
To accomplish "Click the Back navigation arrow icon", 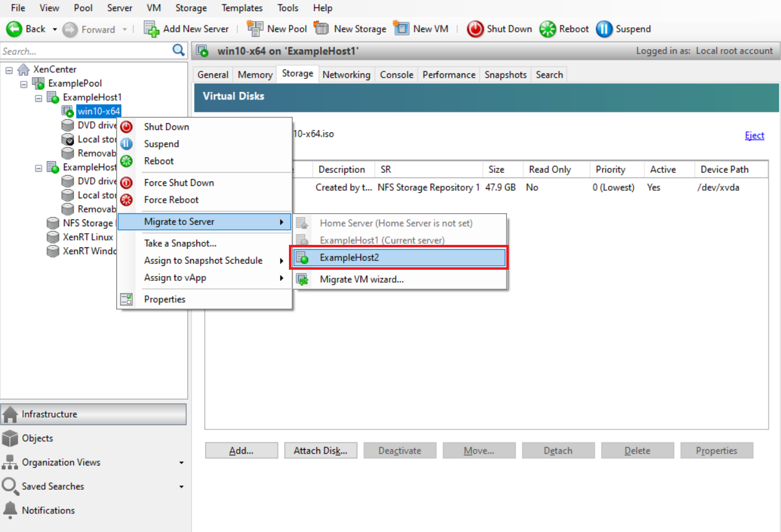I will click(14, 29).
